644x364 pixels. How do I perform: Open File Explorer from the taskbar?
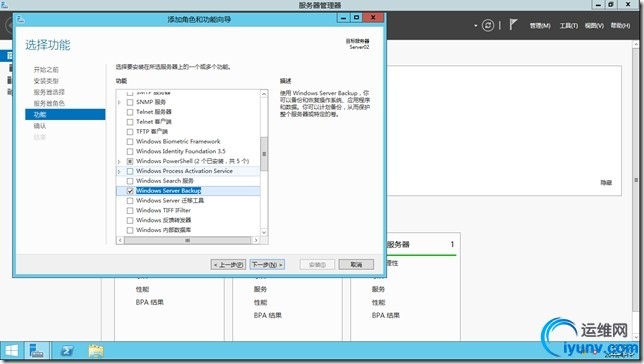[x=96, y=351]
